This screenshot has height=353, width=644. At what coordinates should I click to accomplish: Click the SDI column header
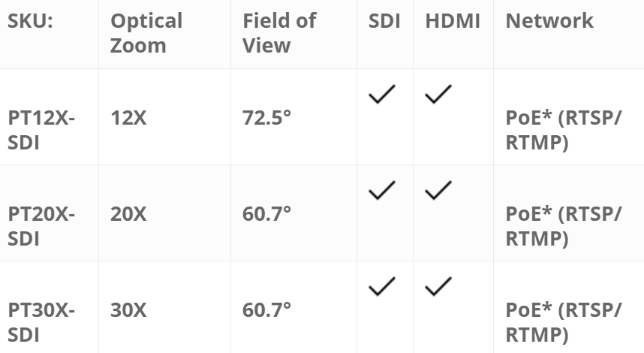coord(385,21)
